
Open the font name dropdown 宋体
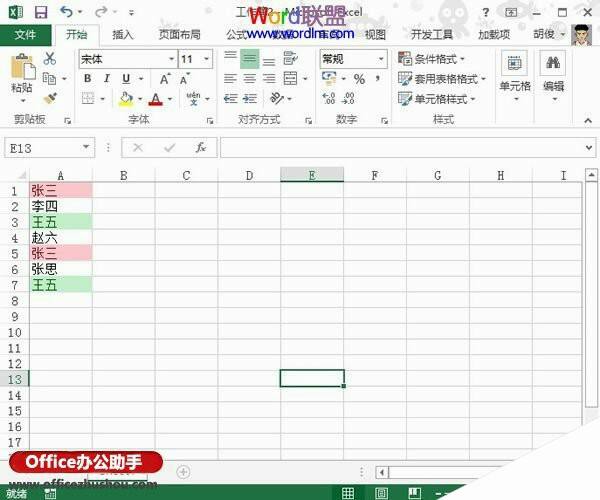(x=171, y=59)
